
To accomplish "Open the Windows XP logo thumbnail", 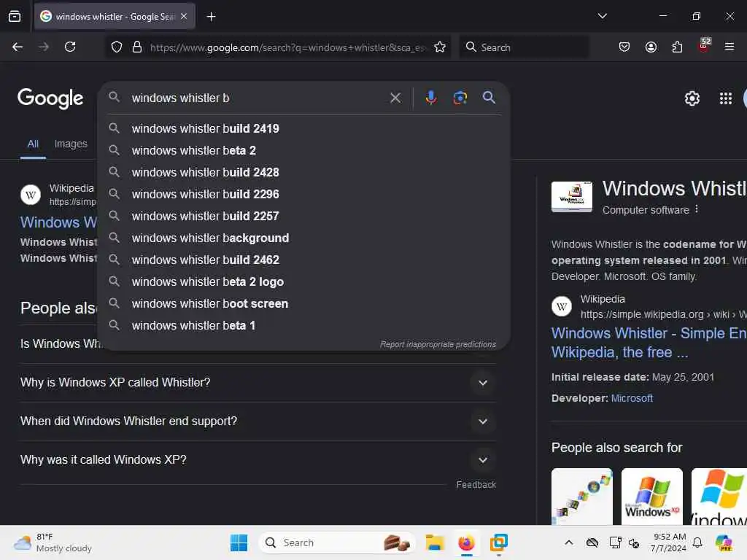I will (651, 496).
